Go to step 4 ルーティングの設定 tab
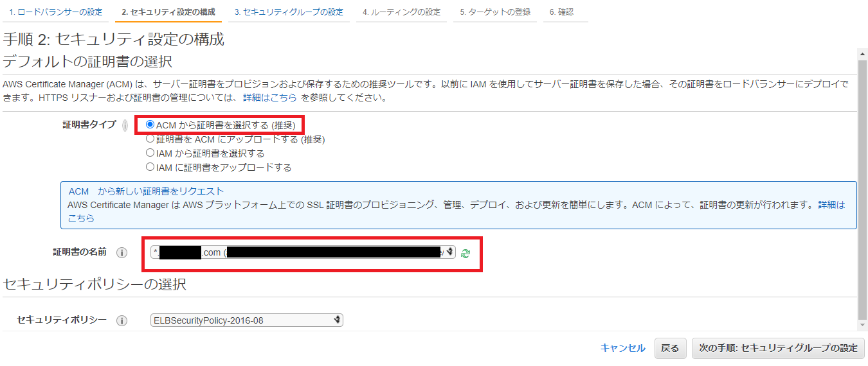Image resolution: width=868 pixels, height=366 pixels. click(x=401, y=12)
